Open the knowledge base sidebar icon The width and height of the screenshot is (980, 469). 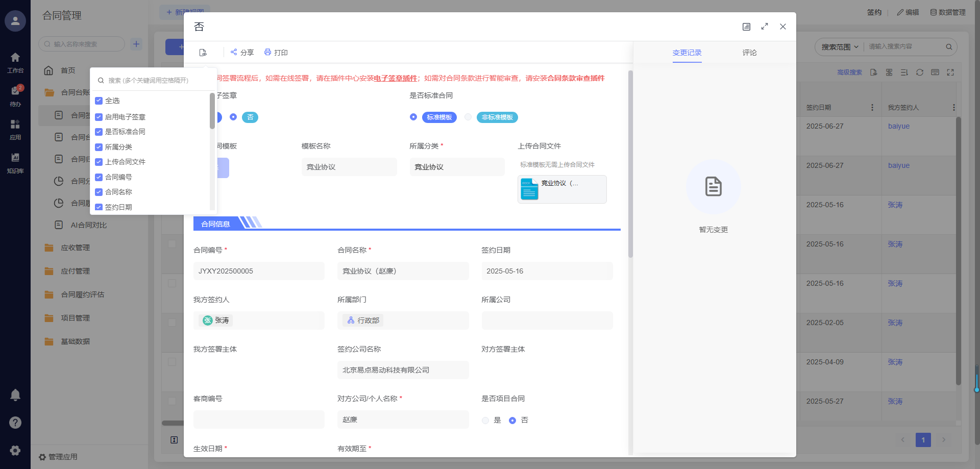pyautogui.click(x=15, y=162)
